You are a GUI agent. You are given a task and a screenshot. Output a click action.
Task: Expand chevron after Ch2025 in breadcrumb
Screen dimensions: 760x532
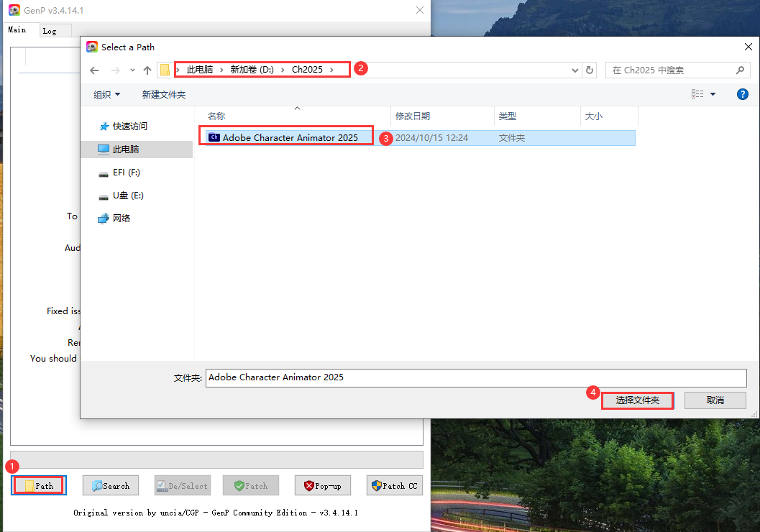point(331,70)
